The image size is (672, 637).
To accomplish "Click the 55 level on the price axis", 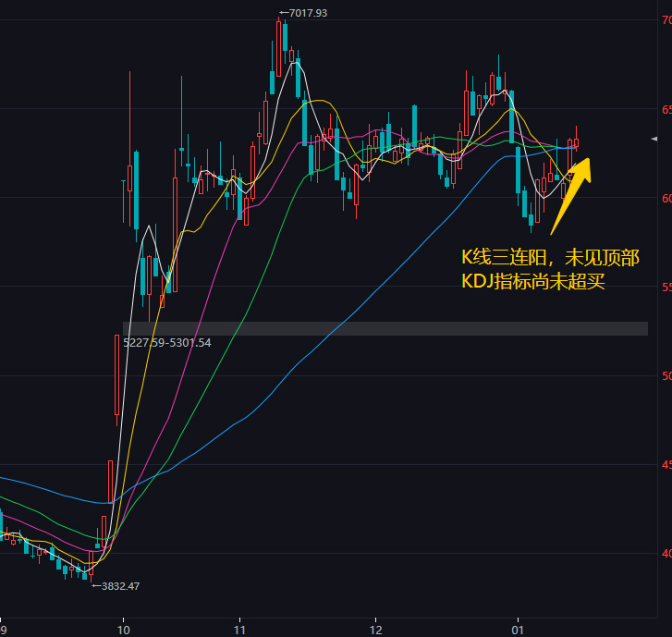I will (x=665, y=288).
